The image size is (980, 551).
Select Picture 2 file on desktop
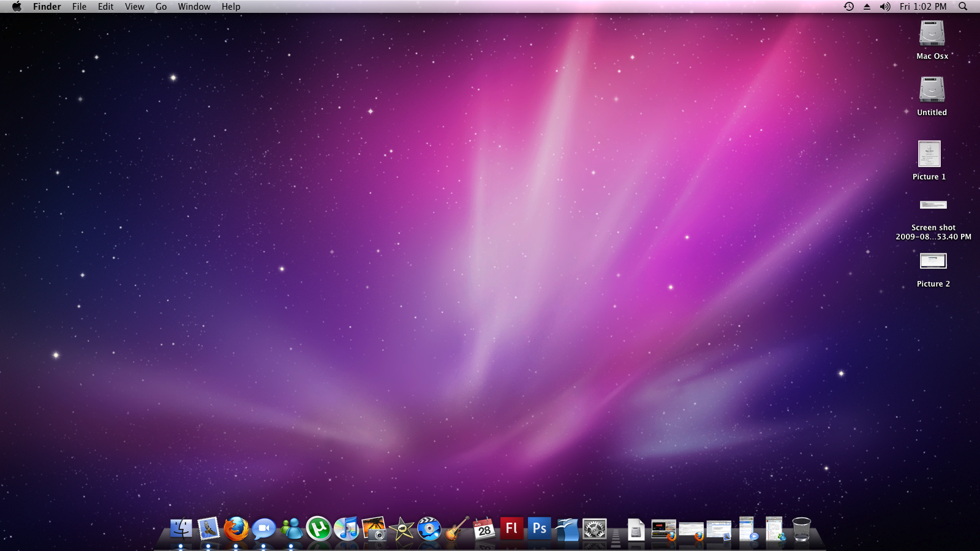coord(933,261)
